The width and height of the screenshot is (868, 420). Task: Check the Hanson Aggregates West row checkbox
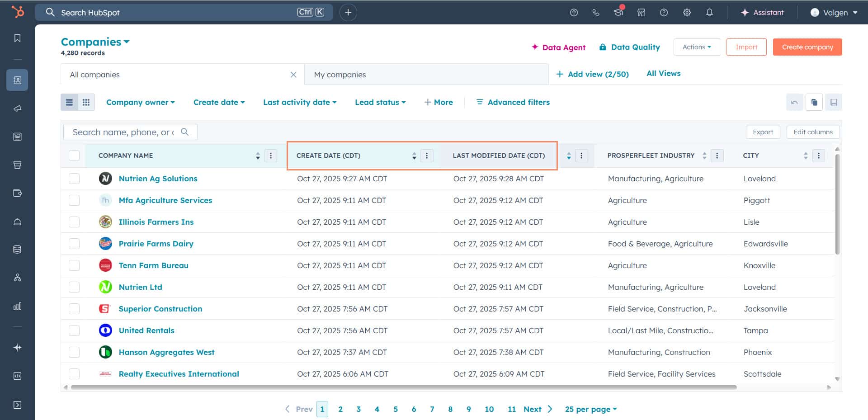74,352
